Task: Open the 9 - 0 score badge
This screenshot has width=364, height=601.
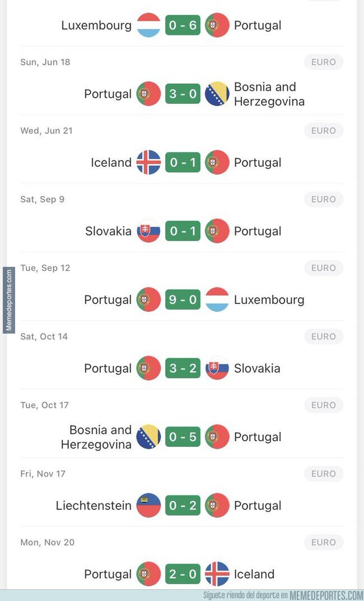Action: 183,300
